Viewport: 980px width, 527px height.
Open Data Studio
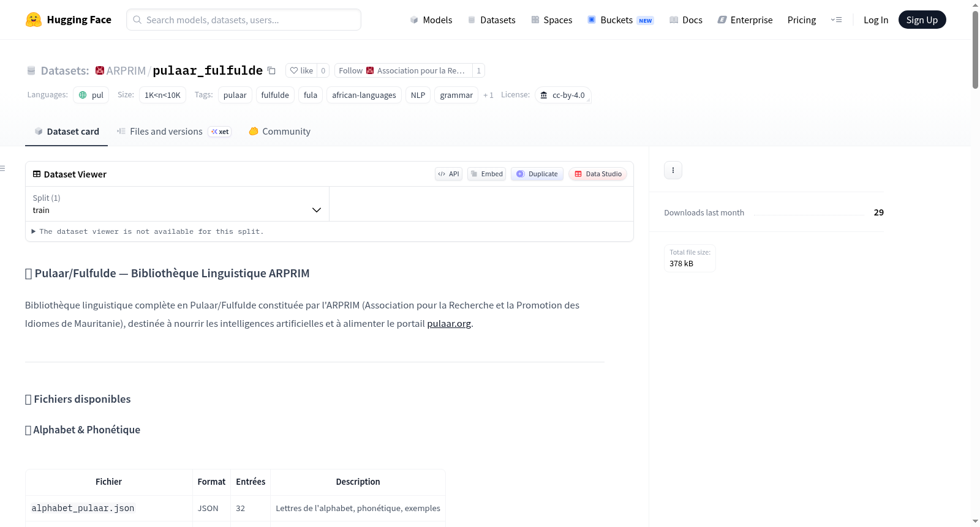598,174
